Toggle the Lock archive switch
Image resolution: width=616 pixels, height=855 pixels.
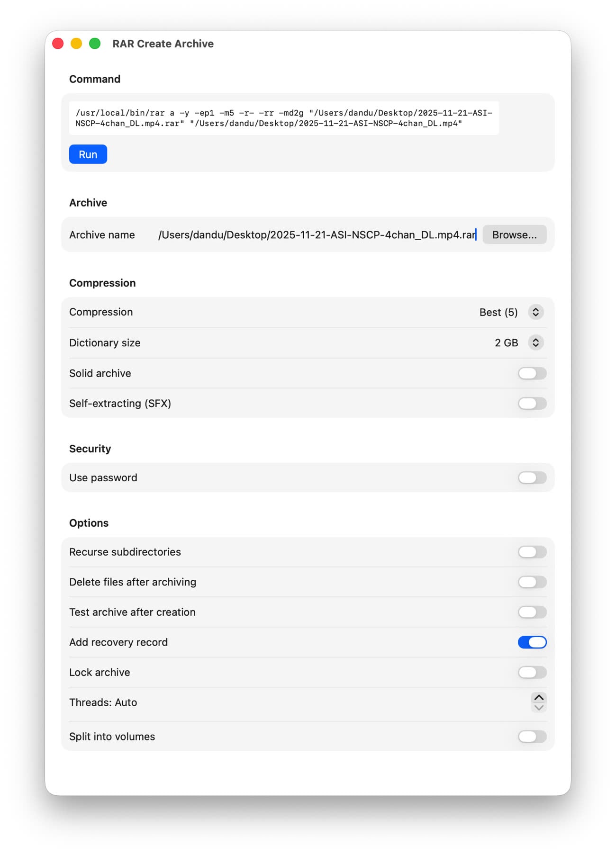tap(532, 672)
